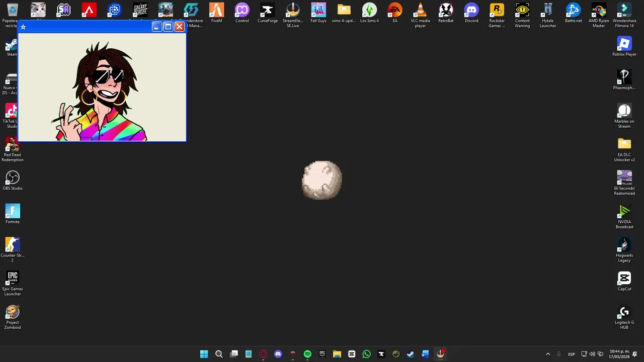The width and height of the screenshot is (644, 362).
Task: Open Task View from the taskbar
Action: point(234,354)
